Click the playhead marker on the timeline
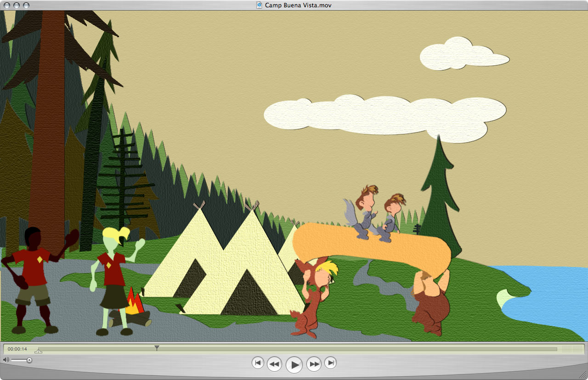The width and height of the screenshot is (588, 380). coord(157,348)
